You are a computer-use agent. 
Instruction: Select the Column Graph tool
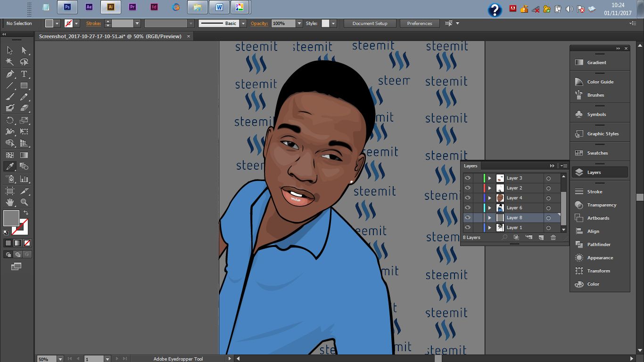[x=24, y=179]
